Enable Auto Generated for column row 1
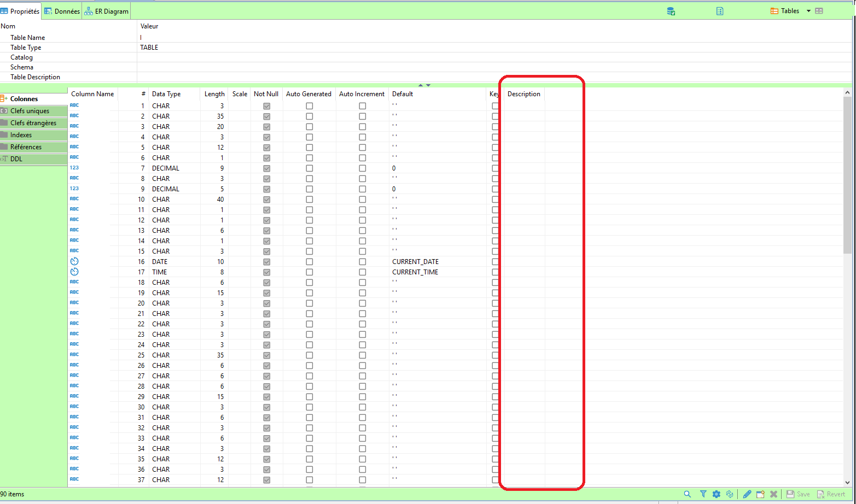The height and width of the screenshot is (504, 856). tap(309, 106)
